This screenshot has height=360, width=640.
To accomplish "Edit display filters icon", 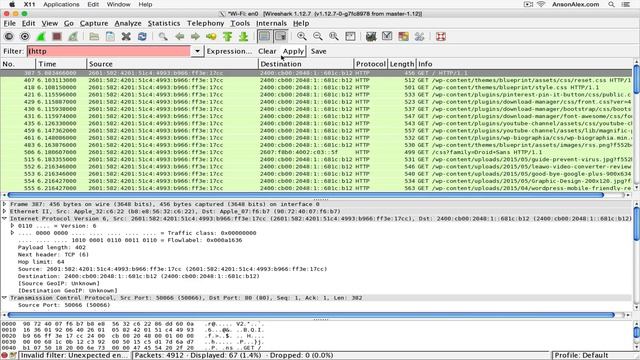I will (x=387, y=37).
